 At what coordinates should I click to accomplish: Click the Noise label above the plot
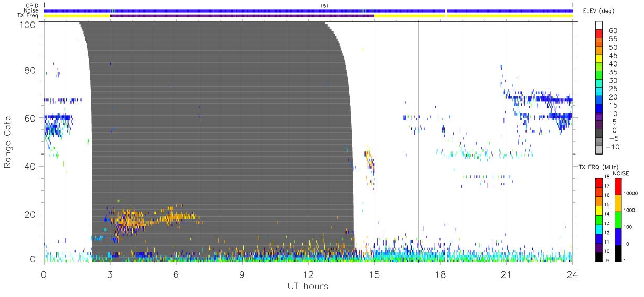32,10
